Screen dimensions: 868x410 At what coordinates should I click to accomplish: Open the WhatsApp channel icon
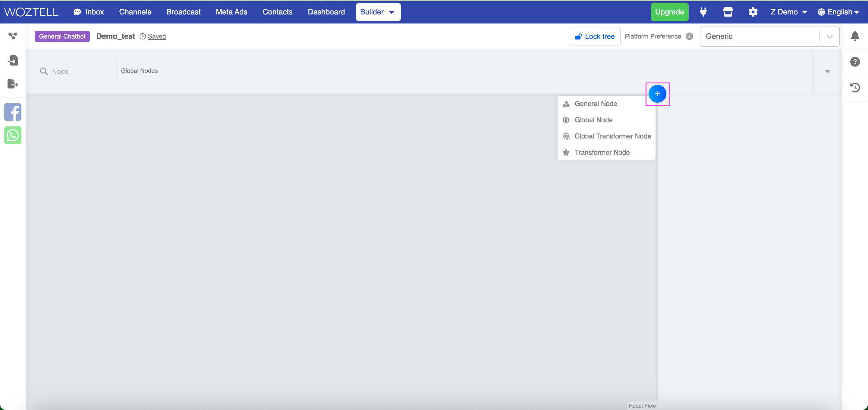point(13,135)
